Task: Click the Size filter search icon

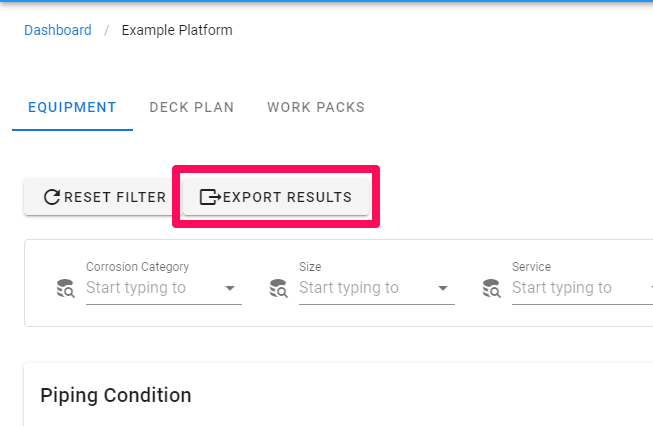Action: [278, 290]
